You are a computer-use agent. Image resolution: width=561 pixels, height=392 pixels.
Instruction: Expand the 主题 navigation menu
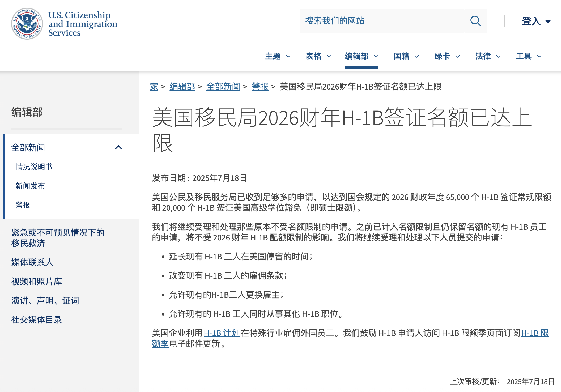pos(277,56)
